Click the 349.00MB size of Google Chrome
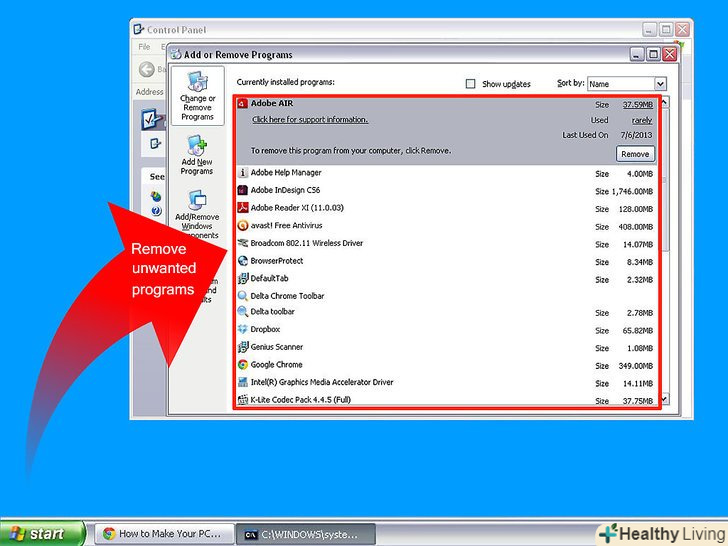Viewport: 728px width, 546px height. point(636,366)
